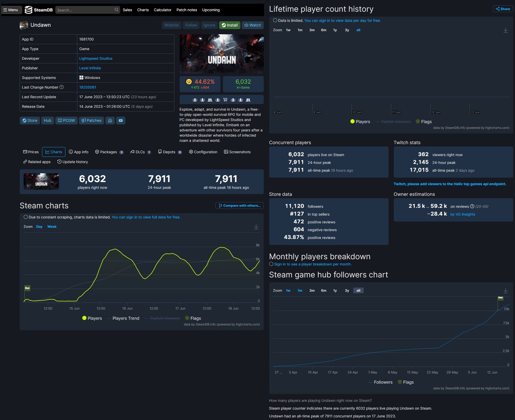This screenshot has width=515, height=420.
Task: Click the shopping cart category icon
Action: point(225,100)
